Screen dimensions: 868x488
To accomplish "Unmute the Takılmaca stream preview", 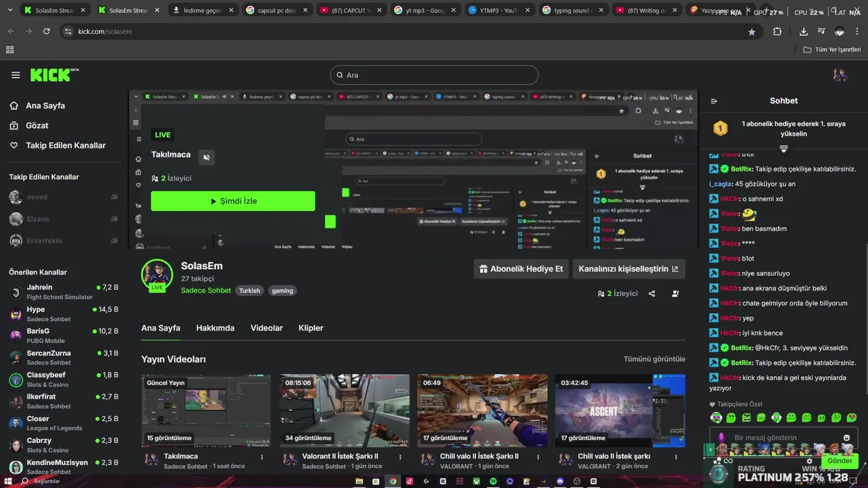I will click(x=207, y=157).
